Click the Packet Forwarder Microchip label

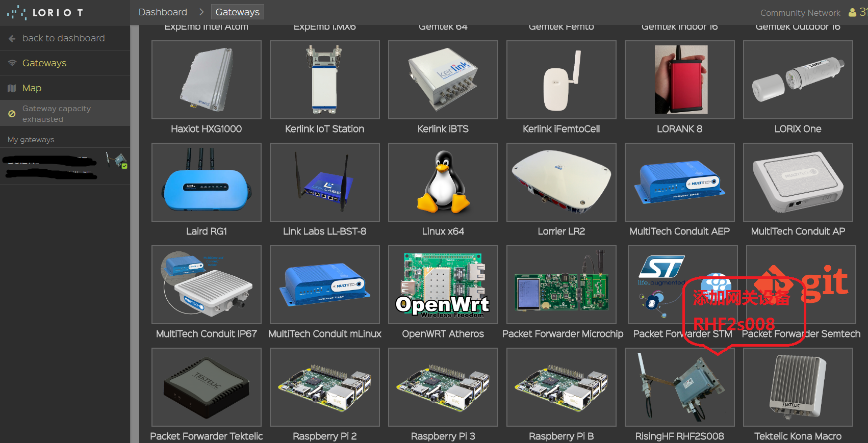(563, 334)
